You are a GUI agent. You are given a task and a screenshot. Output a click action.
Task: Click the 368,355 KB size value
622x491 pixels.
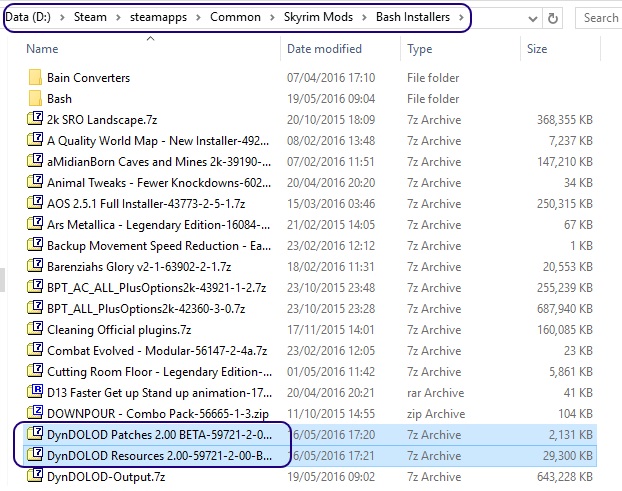click(564, 120)
